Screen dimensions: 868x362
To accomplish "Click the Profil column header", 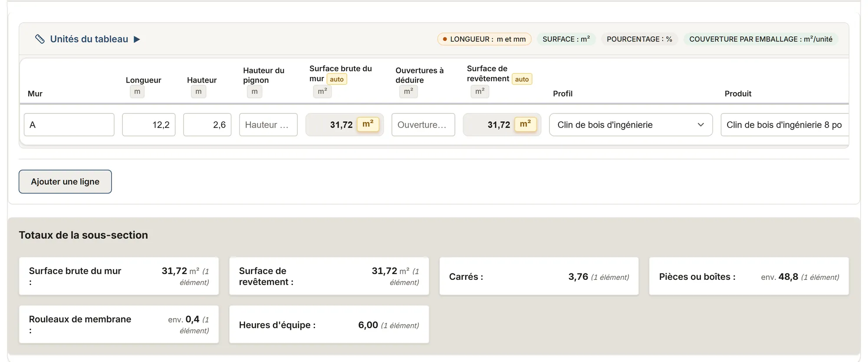I will point(562,93).
